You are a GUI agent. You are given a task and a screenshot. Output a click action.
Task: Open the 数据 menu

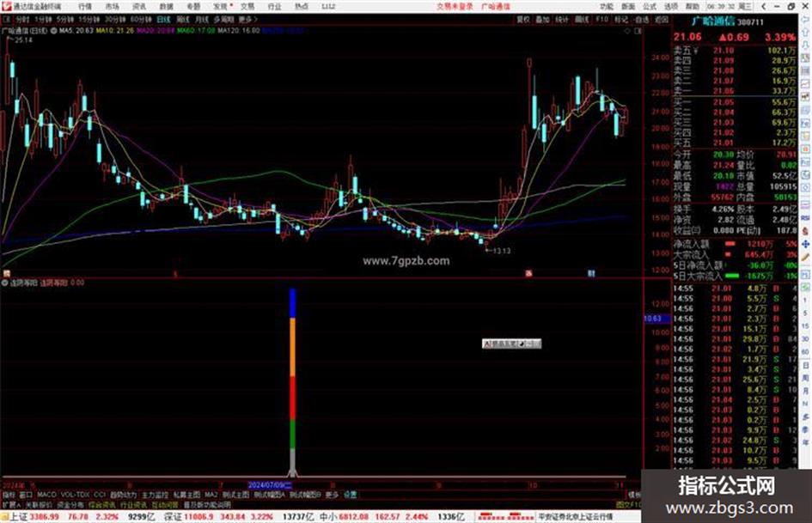click(166, 7)
